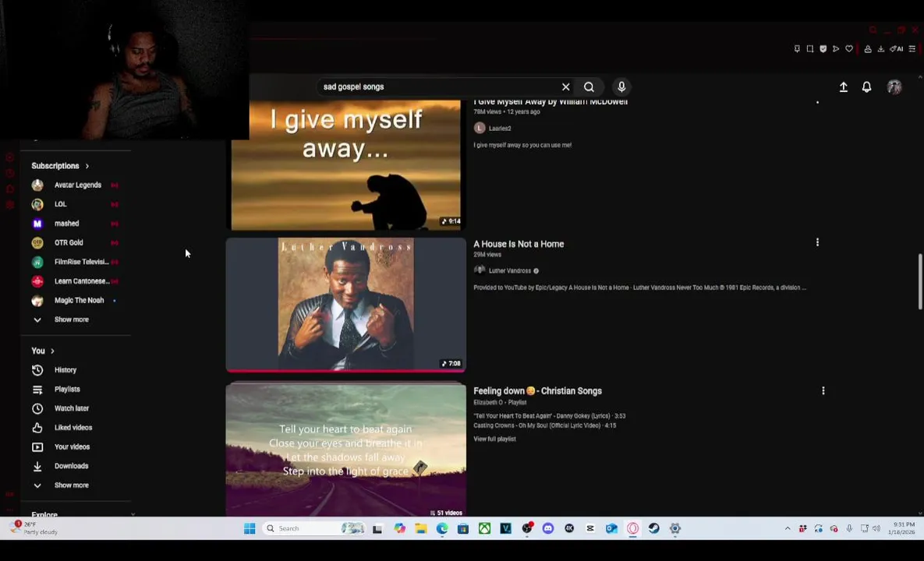This screenshot has height=561, width=924.
Task: Click the Laarles2 channel name
Action: point(500,129)
